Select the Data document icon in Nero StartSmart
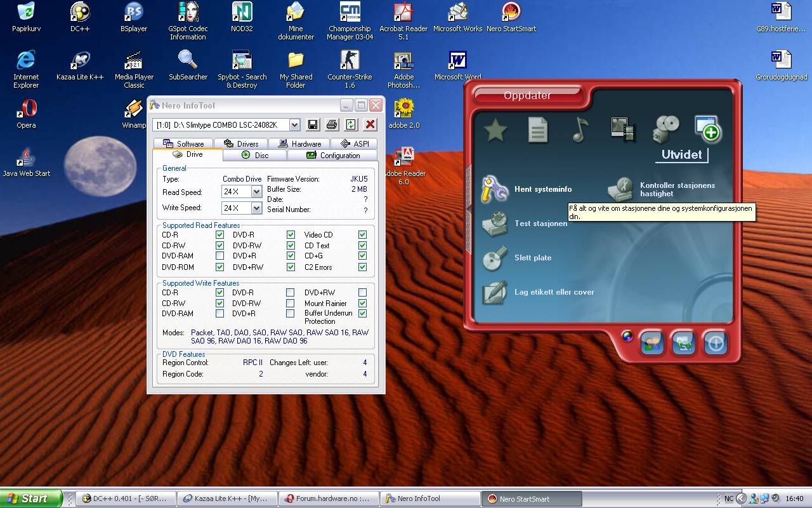Viewport: 812px width, 508px height. pos(538,130)
